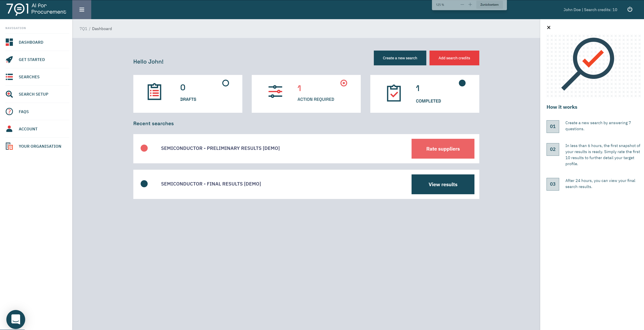Click Create a new search button
The image size is (644, 330).
coord(400,58)
